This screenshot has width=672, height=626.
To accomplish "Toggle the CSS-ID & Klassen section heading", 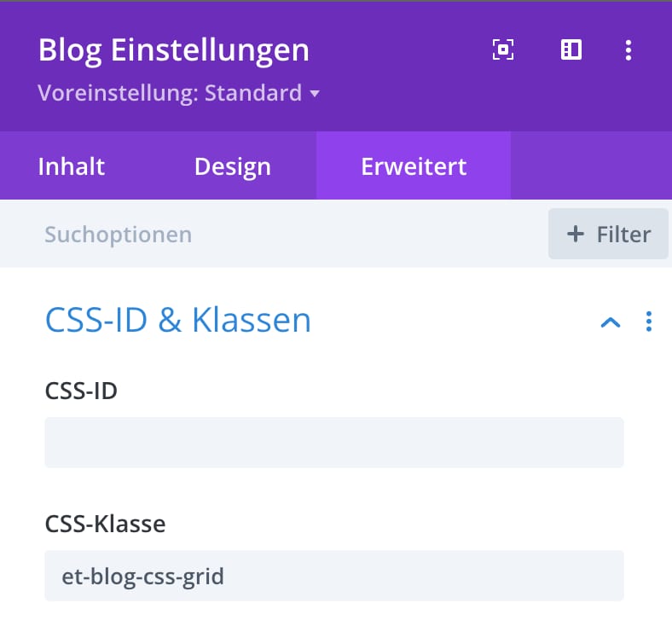I will 178,321.
